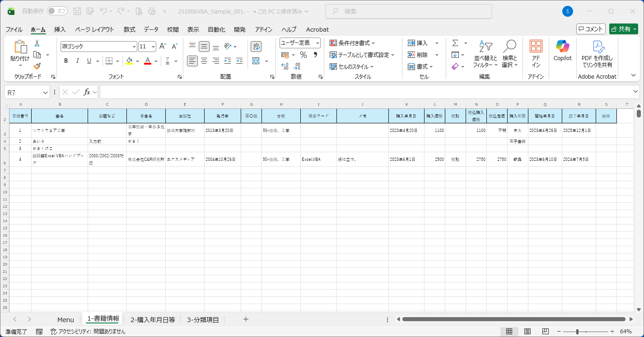The height and width of the screenshot is (337, 644).
Task: Click the zoom slider in status bar
Action: point(577,332)
